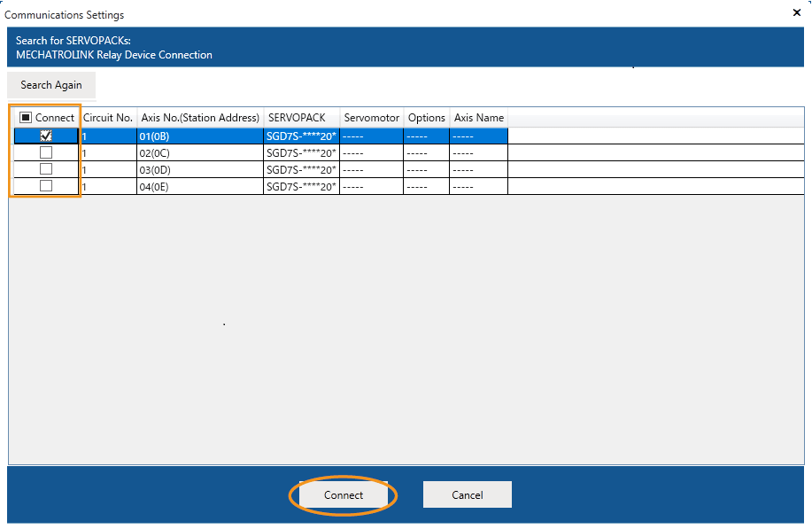The height and width of the screenshot is (529, 812).
Task: Toggle the select-all Connect header checkbox
Action: pyautogui.click(x=26, y=118)
